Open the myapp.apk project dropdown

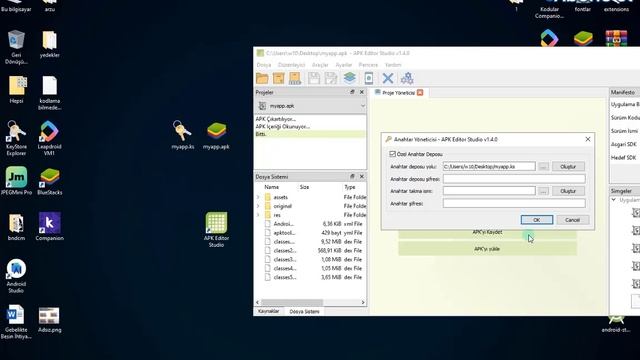(x=310, y=106)
